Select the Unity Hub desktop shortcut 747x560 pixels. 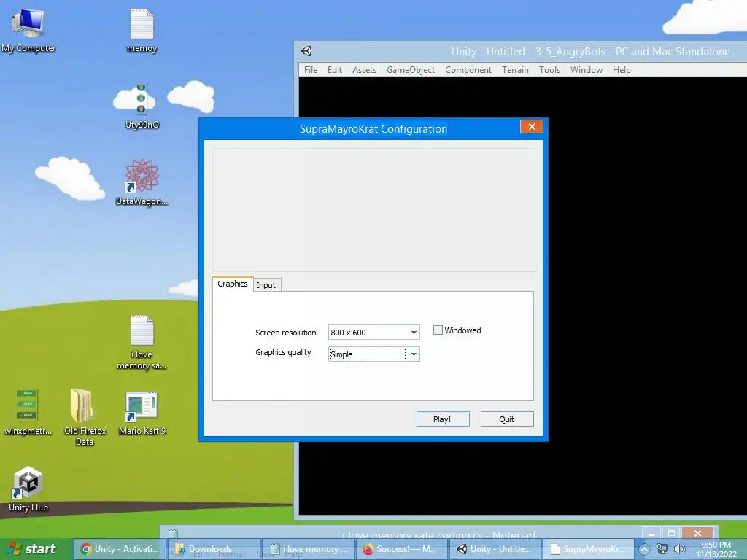point(28,489)
